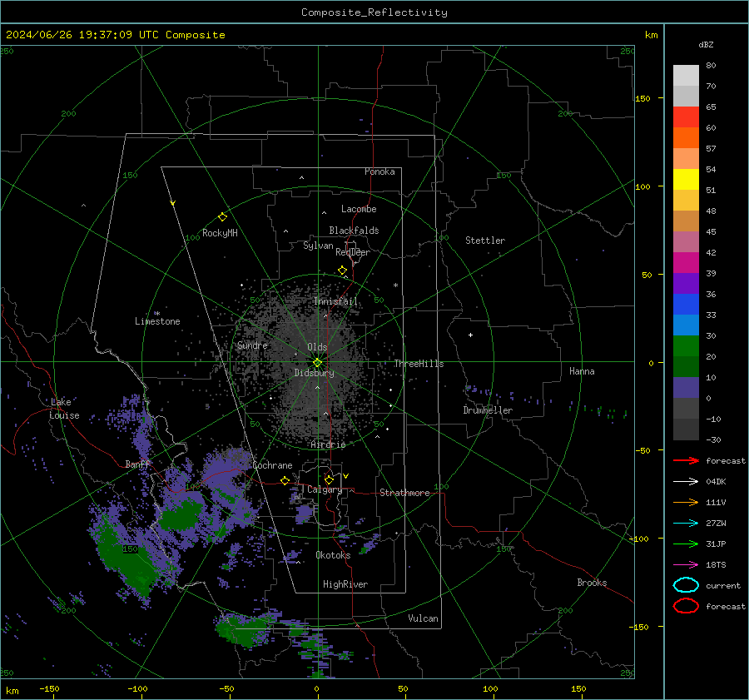749x700 pixels.
Task: Pick the light grey 70-80 dBZ swatch
Action: click(x=686, y=76)
